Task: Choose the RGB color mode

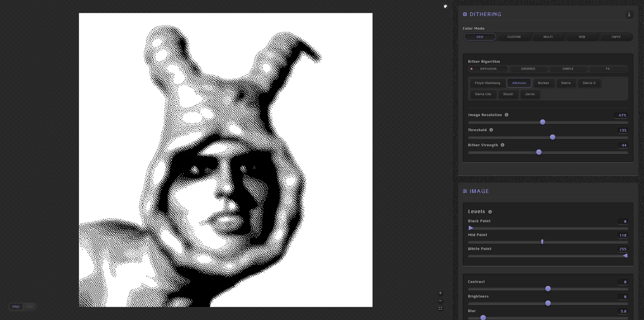Action: coord(582,37)
